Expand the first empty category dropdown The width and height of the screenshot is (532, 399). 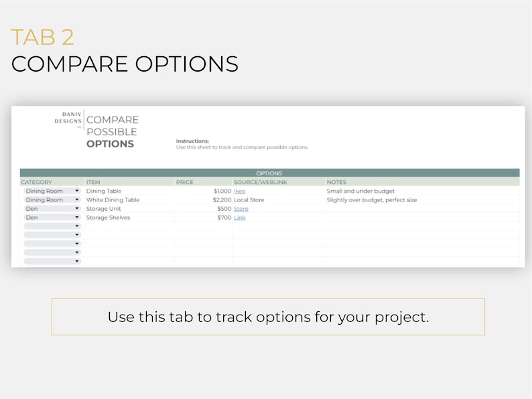tap(52, 226)
